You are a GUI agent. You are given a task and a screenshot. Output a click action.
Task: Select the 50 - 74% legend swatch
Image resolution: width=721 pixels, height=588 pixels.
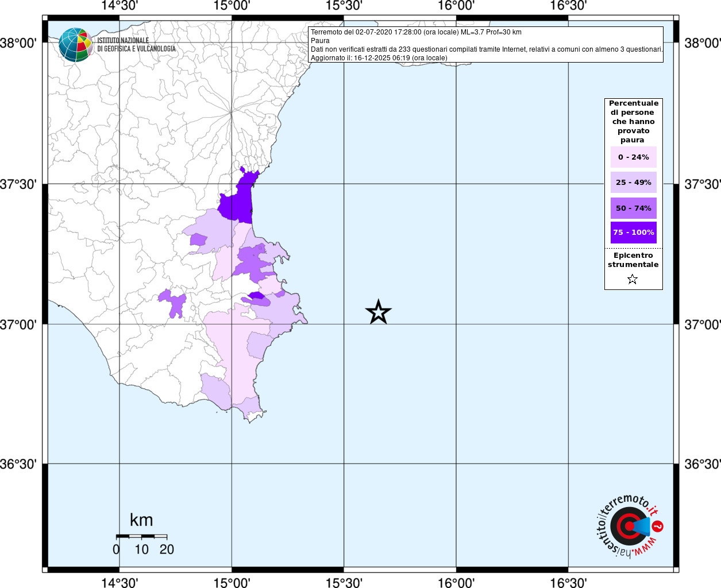(x=633, y=208)
